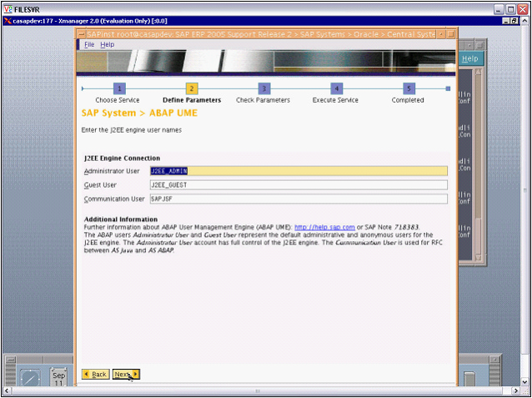The width and height of the screenshot is (532, 398).
Task: Click into the Guest User field
Action: pyautogui.click(x=297, y=185)
